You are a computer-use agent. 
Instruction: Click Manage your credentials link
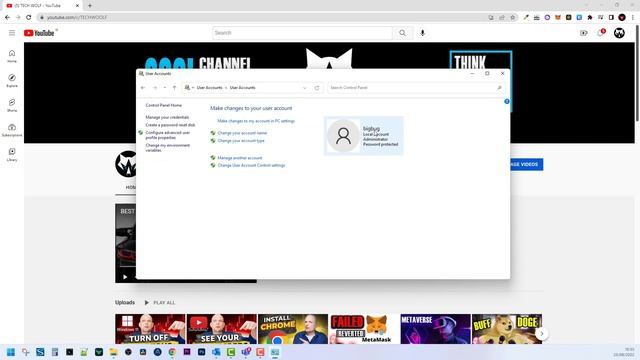tap(167, 117)
